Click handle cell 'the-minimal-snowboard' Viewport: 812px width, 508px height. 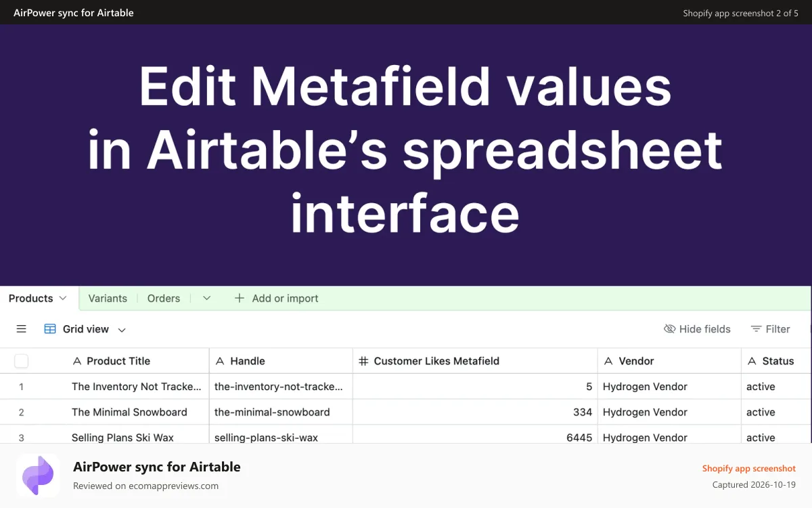[x=272, y=412]
